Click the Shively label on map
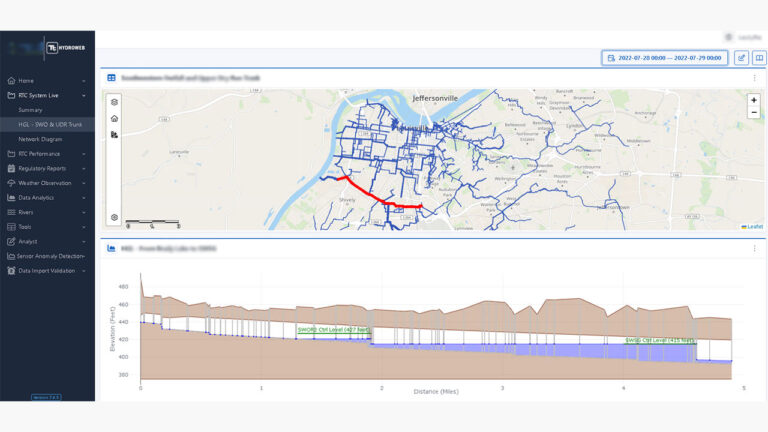Image resolution: width=768 pixels, height=432 pixels. pyautogui.click(x=347, y=200)
